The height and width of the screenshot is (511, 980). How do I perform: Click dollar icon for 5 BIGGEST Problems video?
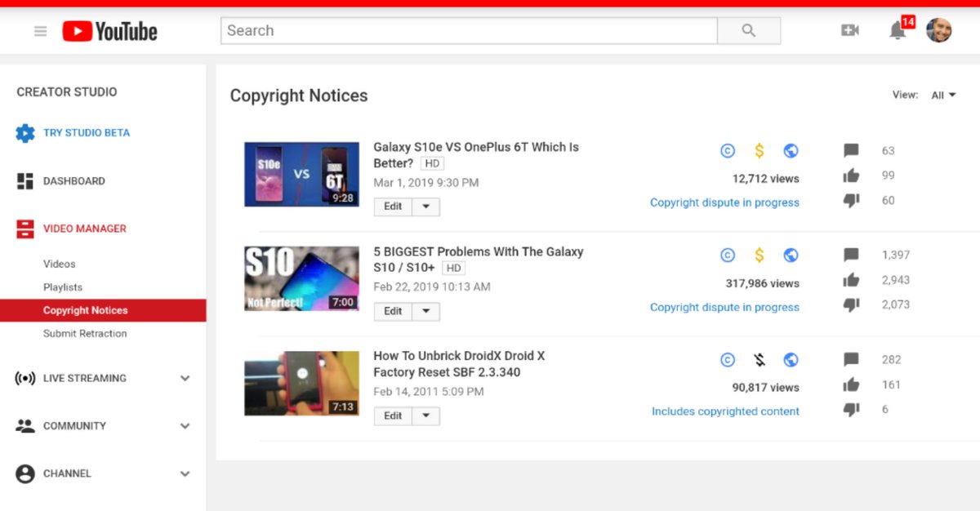tap(759, 255)
